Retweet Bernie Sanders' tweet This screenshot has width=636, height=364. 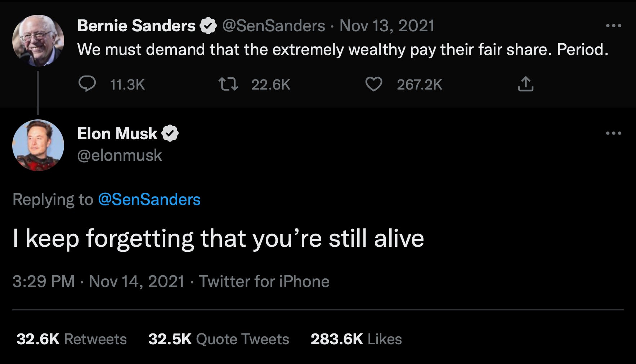coord(228,84)
